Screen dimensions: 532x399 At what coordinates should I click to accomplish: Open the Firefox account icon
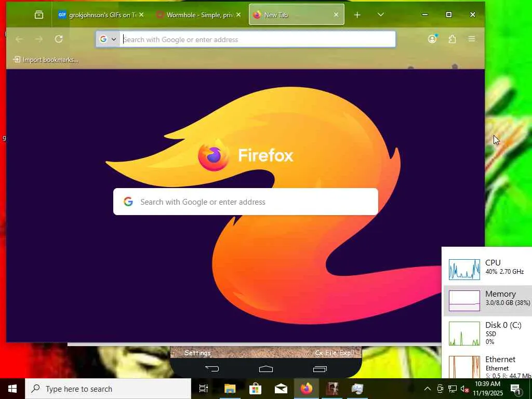point(432,39)
